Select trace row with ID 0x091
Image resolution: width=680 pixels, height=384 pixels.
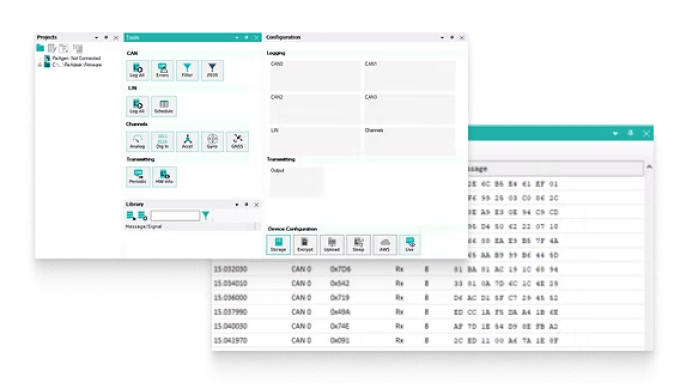click(428, 341)
